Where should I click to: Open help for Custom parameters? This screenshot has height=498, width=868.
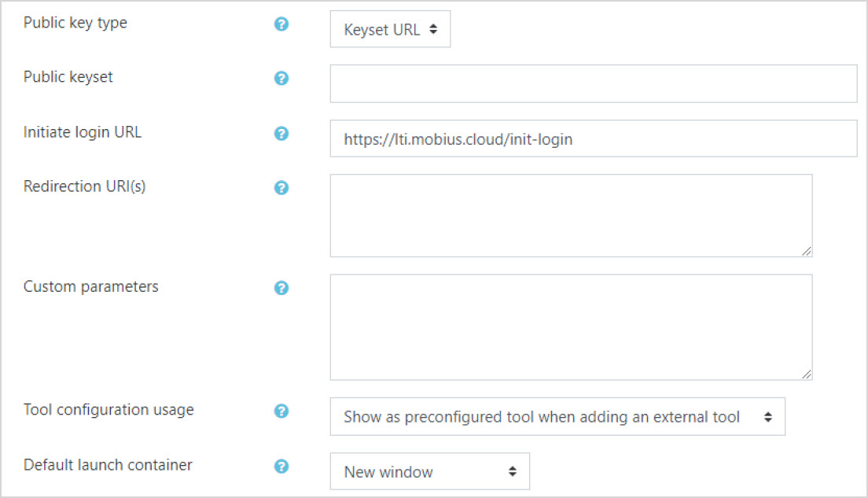point(281,288)
